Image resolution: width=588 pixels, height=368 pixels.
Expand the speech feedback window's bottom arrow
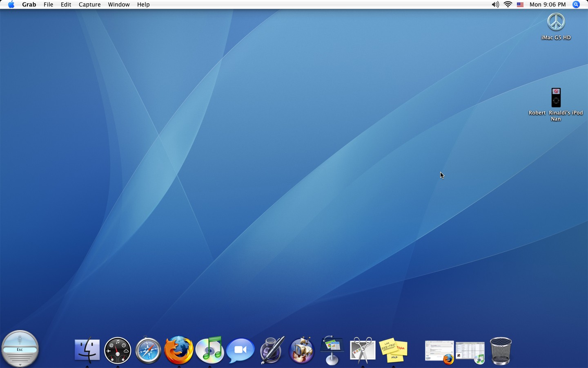point(20,364)
